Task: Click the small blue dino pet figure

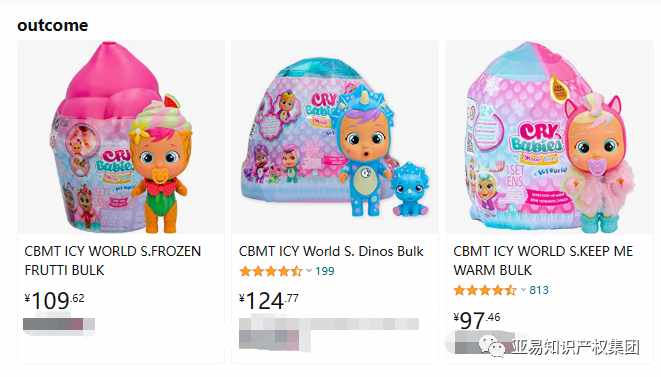Action: tap(410, 188)
